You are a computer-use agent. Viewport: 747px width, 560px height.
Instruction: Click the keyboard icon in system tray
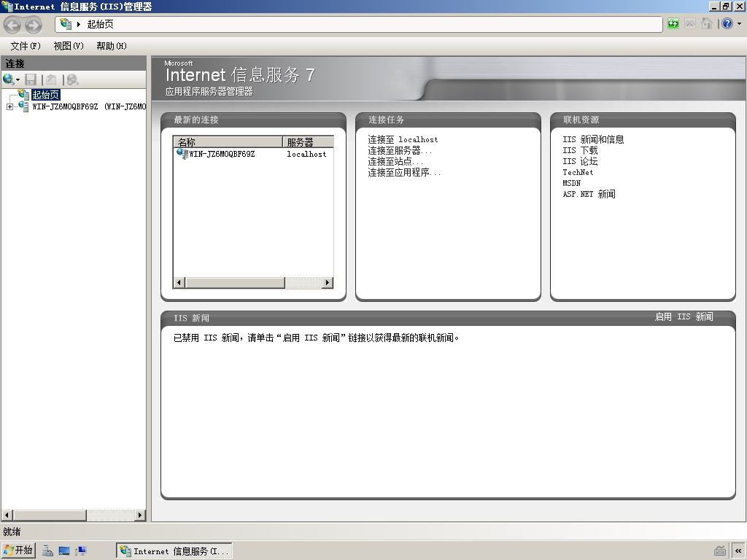[x=720, y=551]
